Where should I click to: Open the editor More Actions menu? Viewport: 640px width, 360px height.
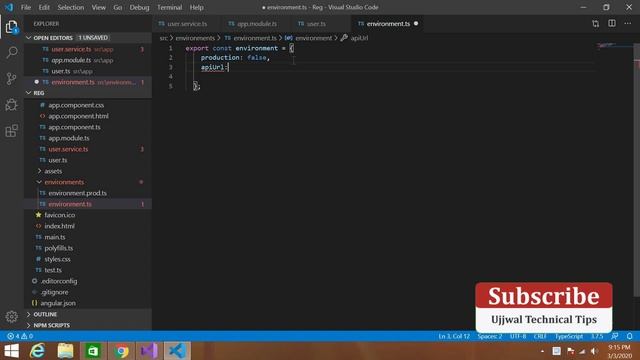tap(628, 24)
